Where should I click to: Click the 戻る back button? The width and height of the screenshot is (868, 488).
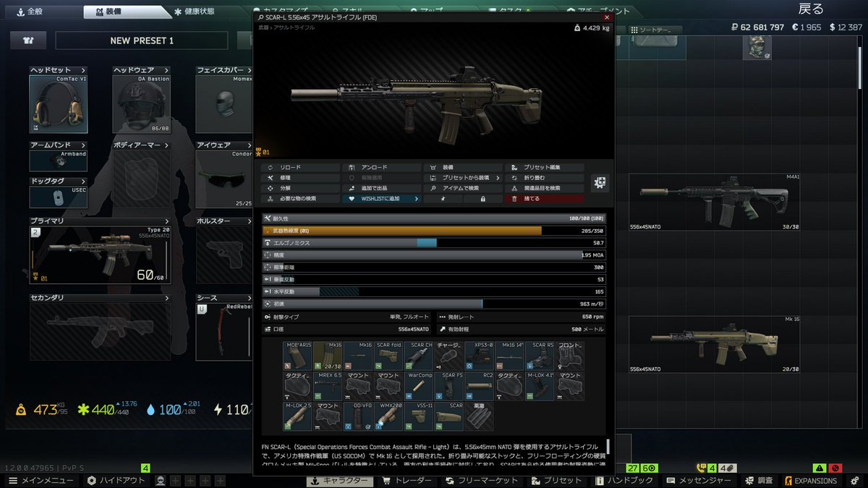[x=810, y=9]
